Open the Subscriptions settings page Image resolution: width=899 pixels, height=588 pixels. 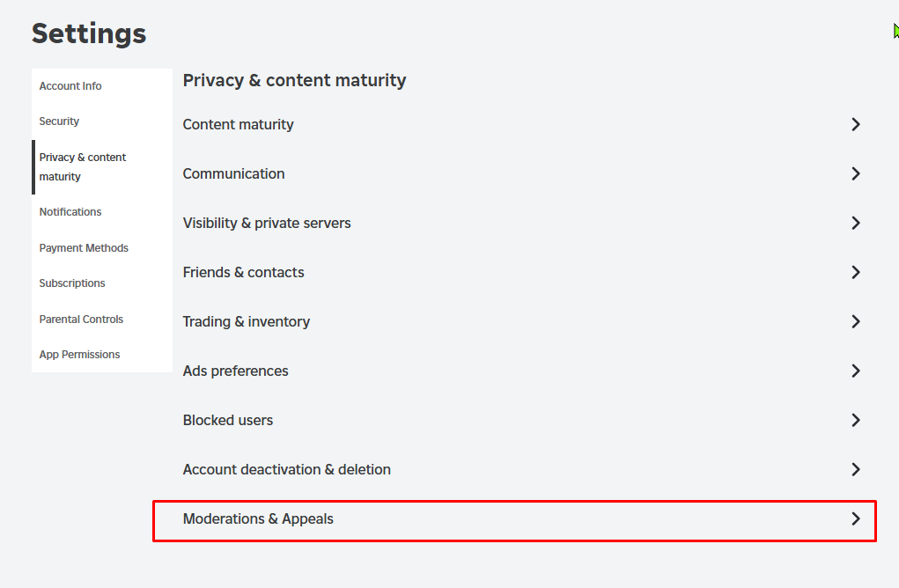(71, 283)
